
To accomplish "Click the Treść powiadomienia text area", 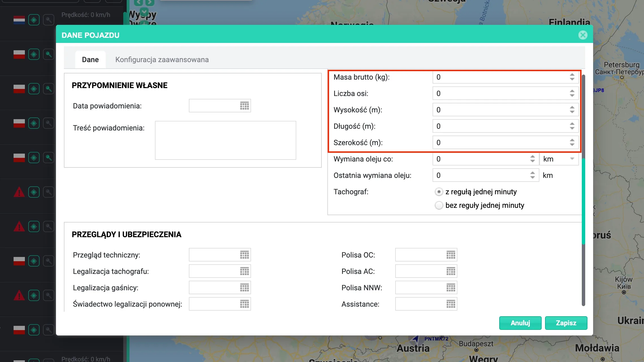I will click(x=225, y=140).
